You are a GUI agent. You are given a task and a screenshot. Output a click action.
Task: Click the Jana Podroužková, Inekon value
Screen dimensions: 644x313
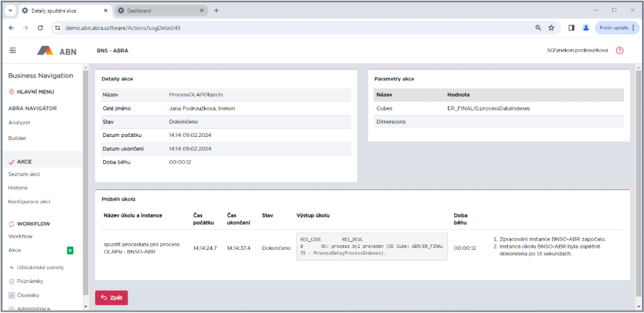[202, 108]
